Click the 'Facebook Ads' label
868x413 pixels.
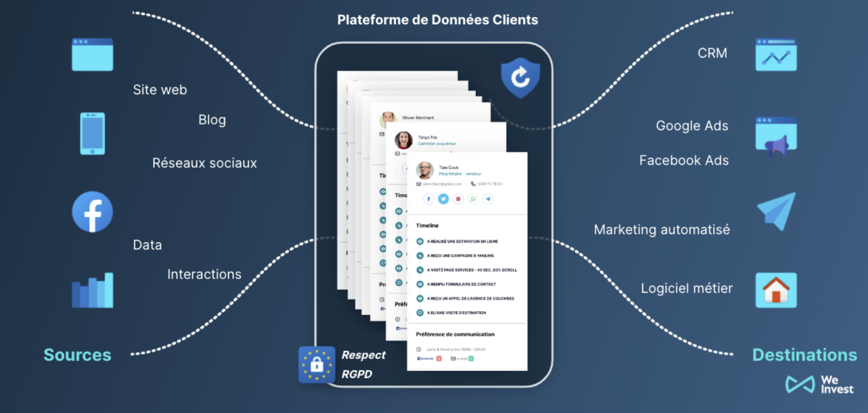point(684,160)
